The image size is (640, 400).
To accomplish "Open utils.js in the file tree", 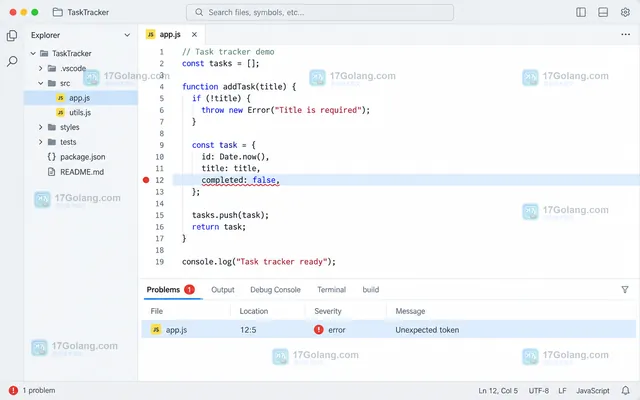I will [x=81, y=113].
